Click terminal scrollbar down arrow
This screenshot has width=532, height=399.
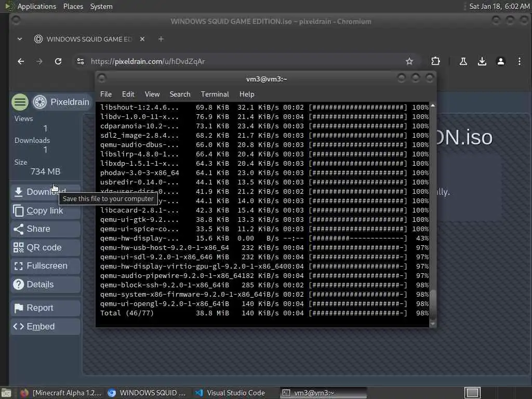tap(433, 324)
